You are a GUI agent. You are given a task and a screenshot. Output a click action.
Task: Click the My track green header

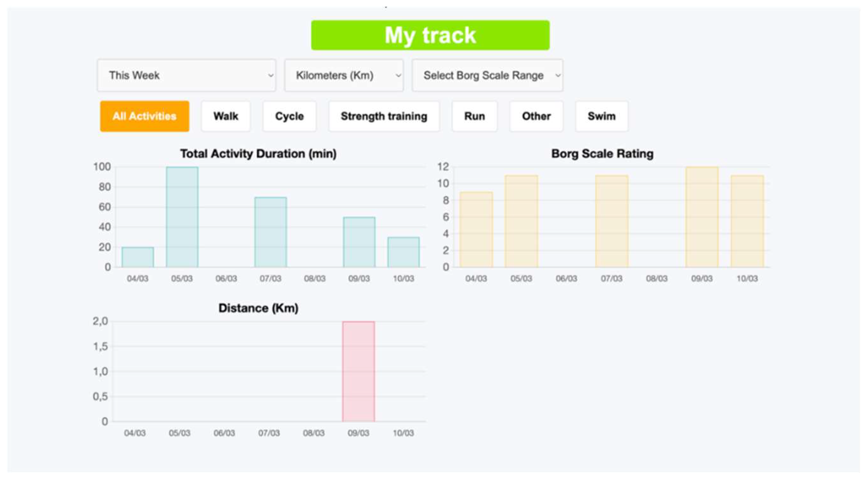pos(430,35)
